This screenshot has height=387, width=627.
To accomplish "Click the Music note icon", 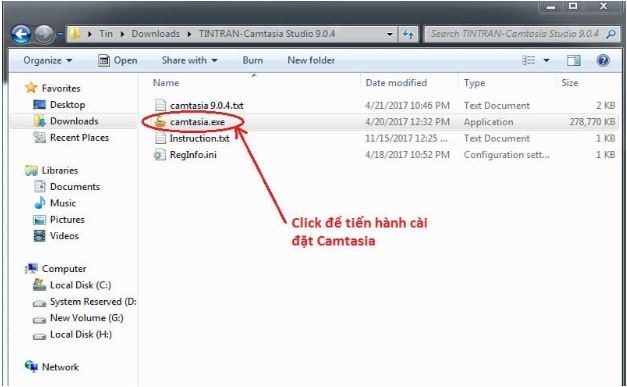I will tap(40, 203).
